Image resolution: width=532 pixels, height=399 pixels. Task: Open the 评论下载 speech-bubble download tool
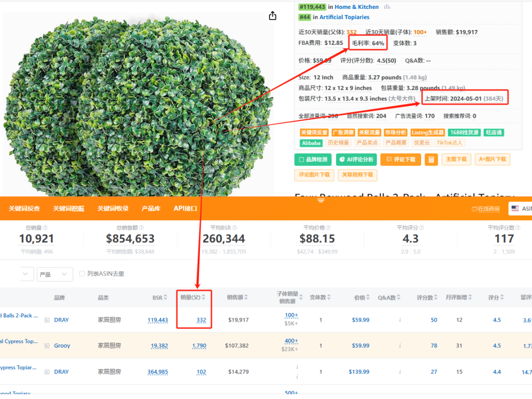click(x=401, y=159)
